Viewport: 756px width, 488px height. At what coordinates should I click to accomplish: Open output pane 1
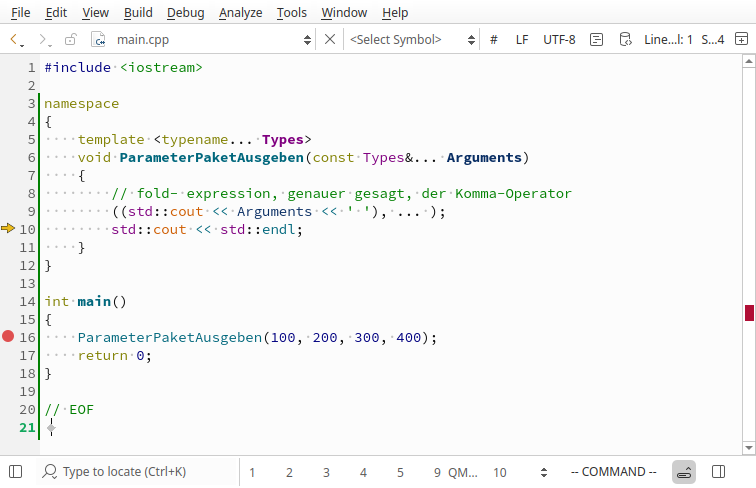[252, 473]
